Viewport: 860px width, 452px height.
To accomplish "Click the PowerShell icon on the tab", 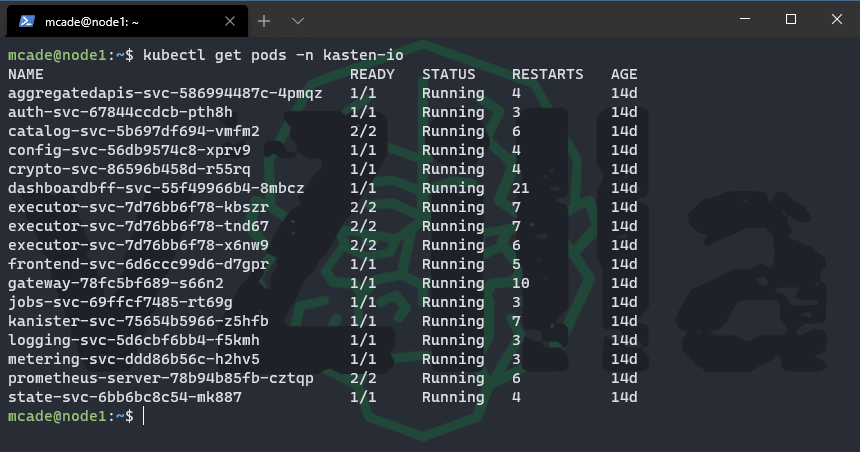I will [27, 21].
